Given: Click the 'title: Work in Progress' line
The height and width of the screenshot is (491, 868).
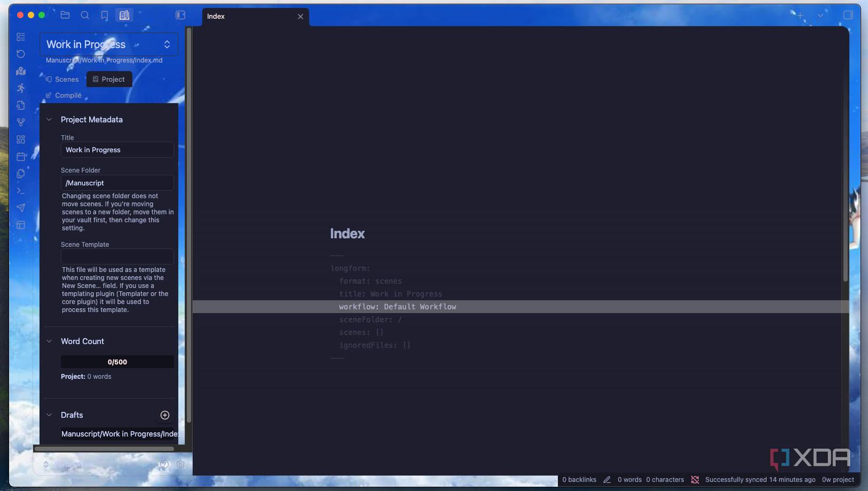Looking at the screenshot, I should 390,294.
